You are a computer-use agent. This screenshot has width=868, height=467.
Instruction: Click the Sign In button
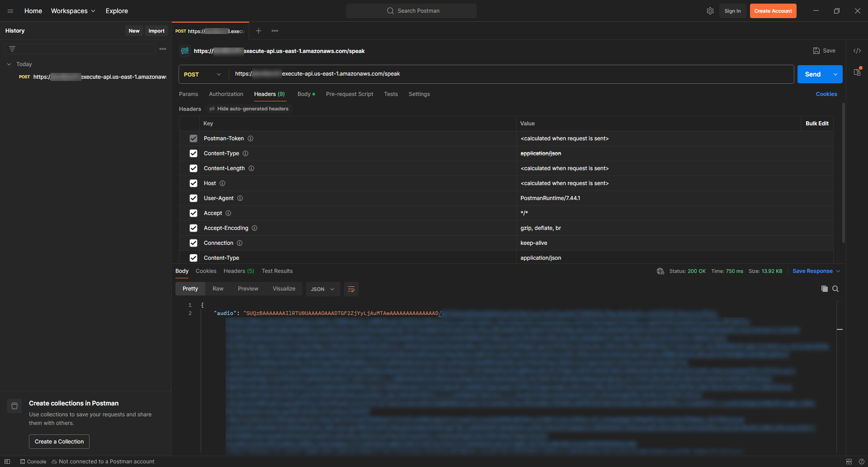pyautogui.click(x=732, y=11)
